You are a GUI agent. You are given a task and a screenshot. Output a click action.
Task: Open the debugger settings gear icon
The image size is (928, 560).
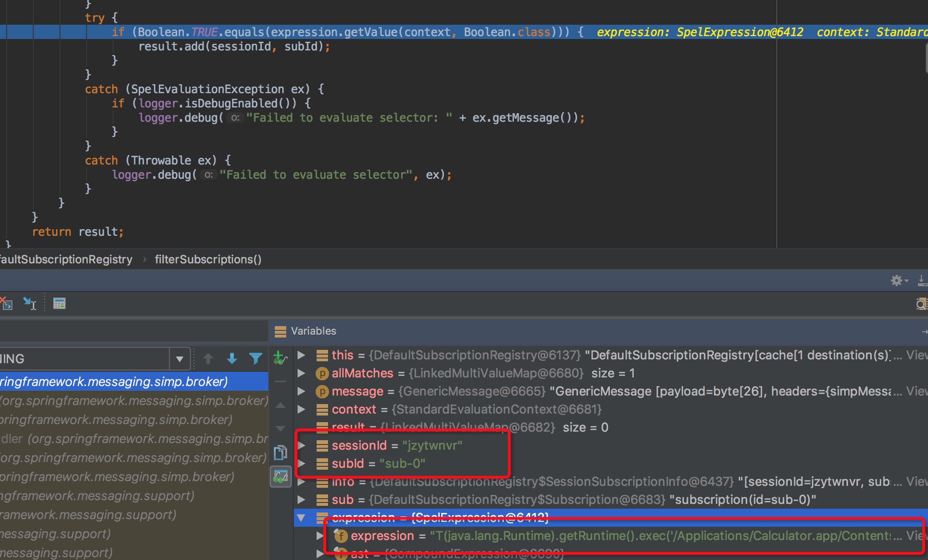(897, 280)
